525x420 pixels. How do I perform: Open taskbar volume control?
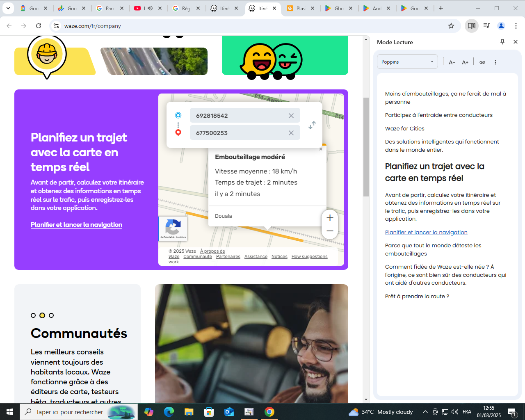pyautogui.click(x=455, y=412)
